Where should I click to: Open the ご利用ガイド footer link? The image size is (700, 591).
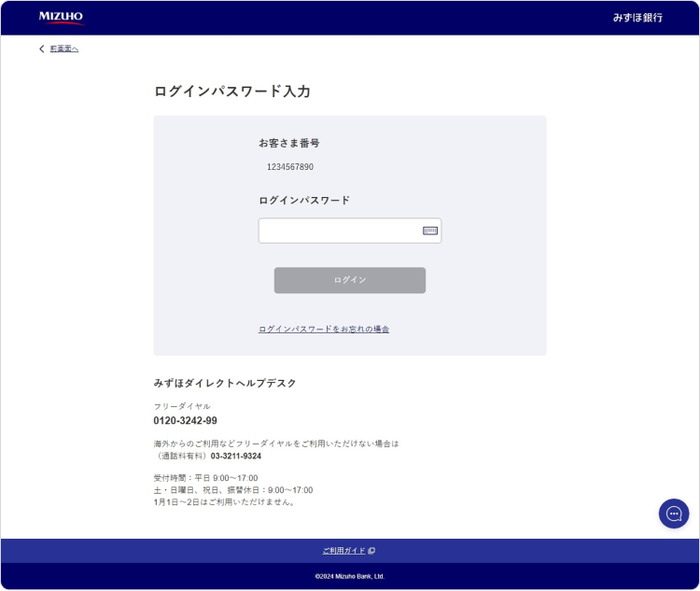[344, 551]
